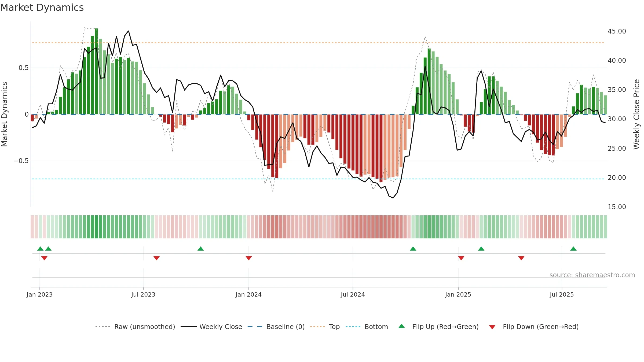Click the flip-up marker near October 2023

tap(201, 249)
